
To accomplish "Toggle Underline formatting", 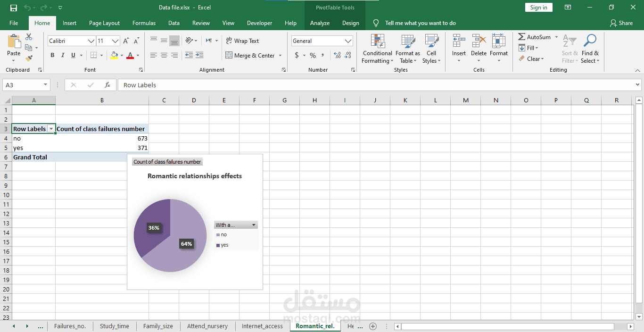I will click(x=73, y=55).
